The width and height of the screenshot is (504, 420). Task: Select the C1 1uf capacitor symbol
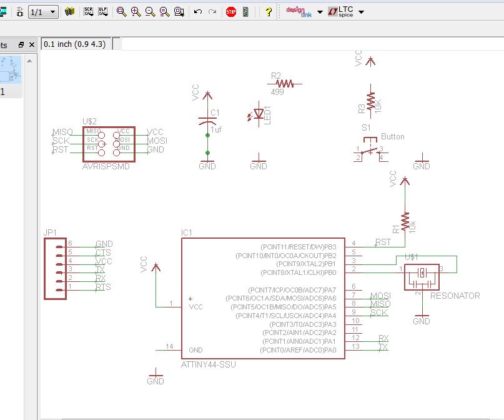coord(207,121)
